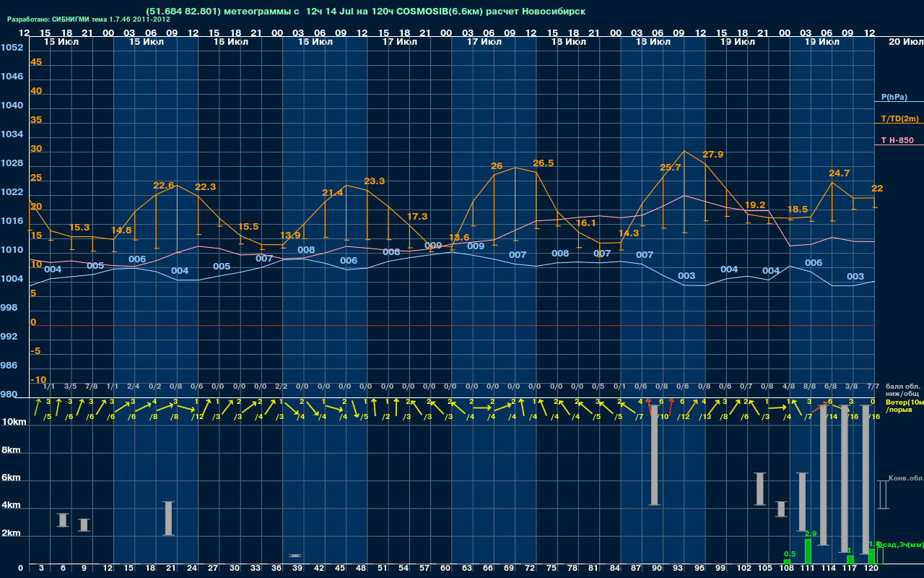This screenshot has height=578, width=924.
Task: Click the 1004 pressure axis label
Action: point(12,279)
